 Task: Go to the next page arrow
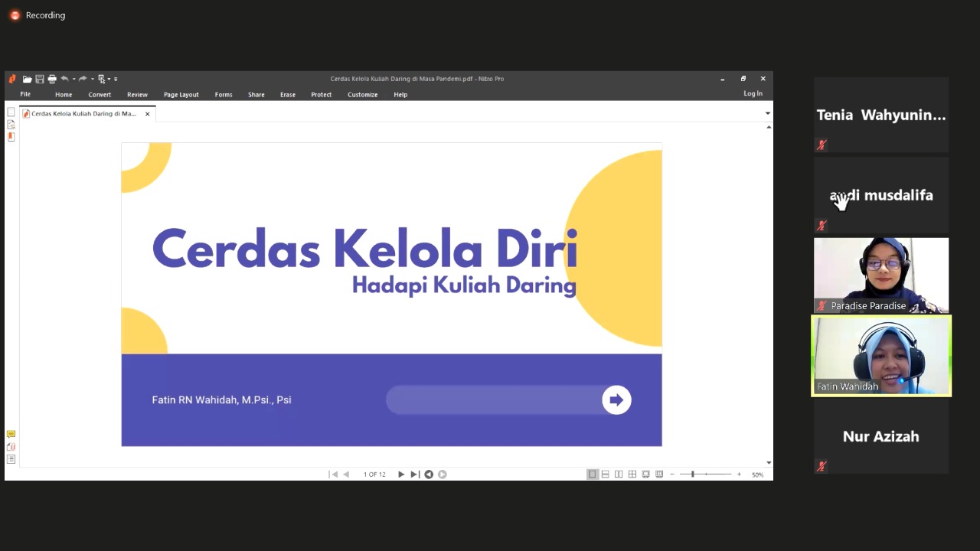[x=401, y=474]
